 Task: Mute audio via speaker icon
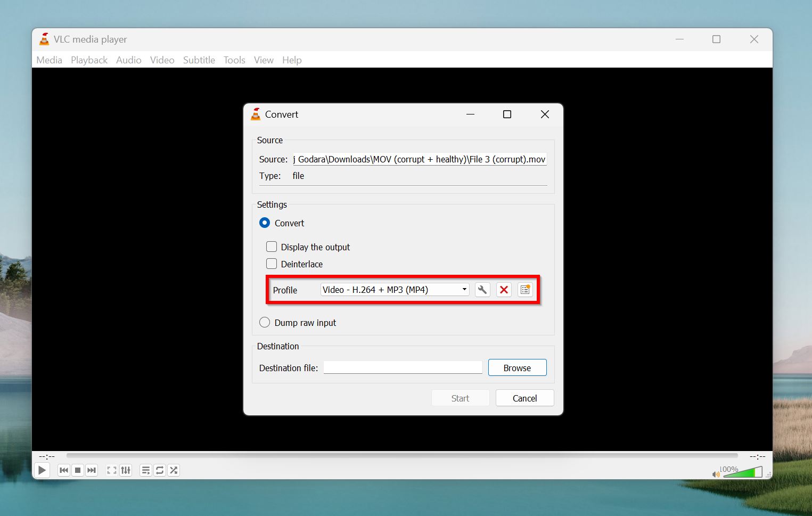[x=716, y=474]
